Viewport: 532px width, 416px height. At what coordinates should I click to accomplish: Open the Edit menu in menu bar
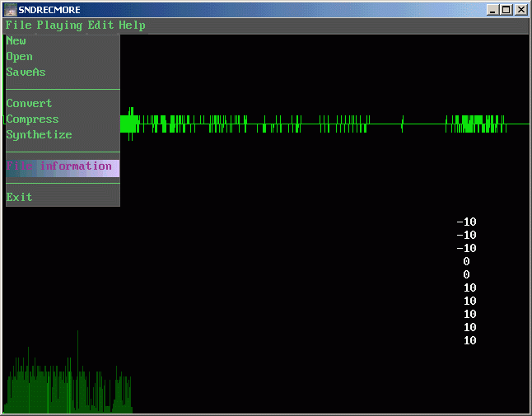100,26
